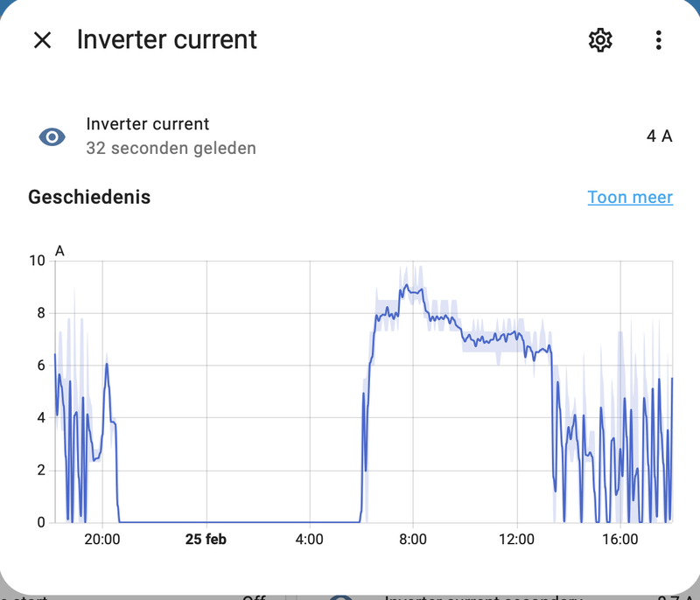
Task: Click the 10 value on the y-axis
Action: point(37,261)
